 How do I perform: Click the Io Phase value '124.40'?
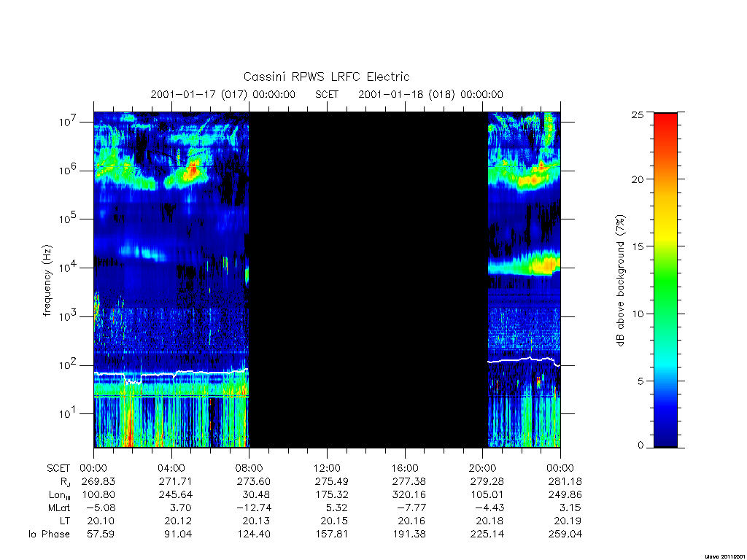coord(254,534)
